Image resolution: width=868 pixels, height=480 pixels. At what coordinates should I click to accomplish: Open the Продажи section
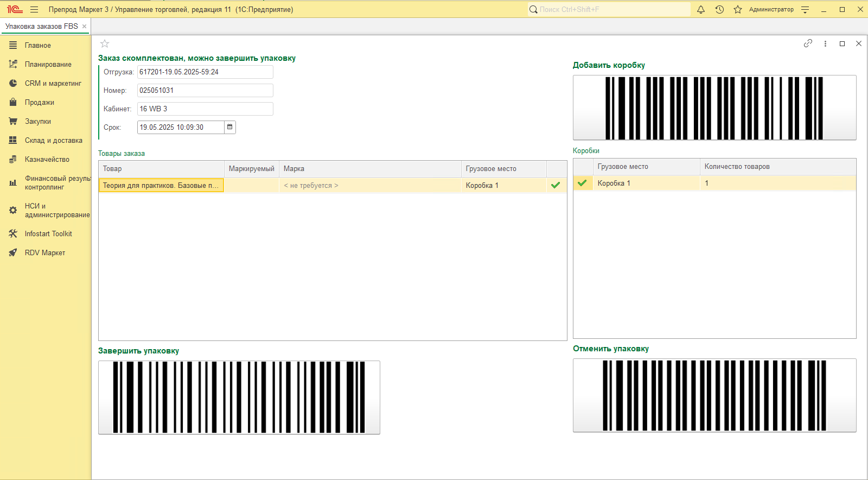point(39,103)
